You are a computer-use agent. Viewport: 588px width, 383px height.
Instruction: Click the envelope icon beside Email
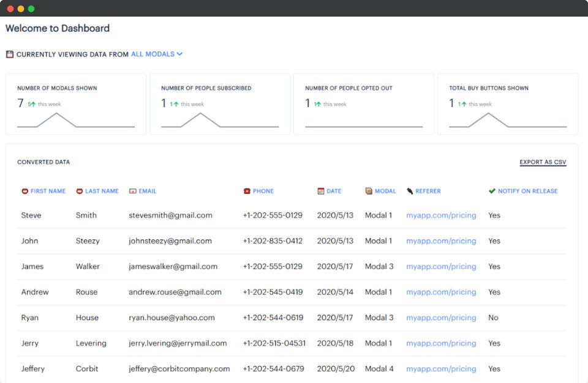point(133,191)
